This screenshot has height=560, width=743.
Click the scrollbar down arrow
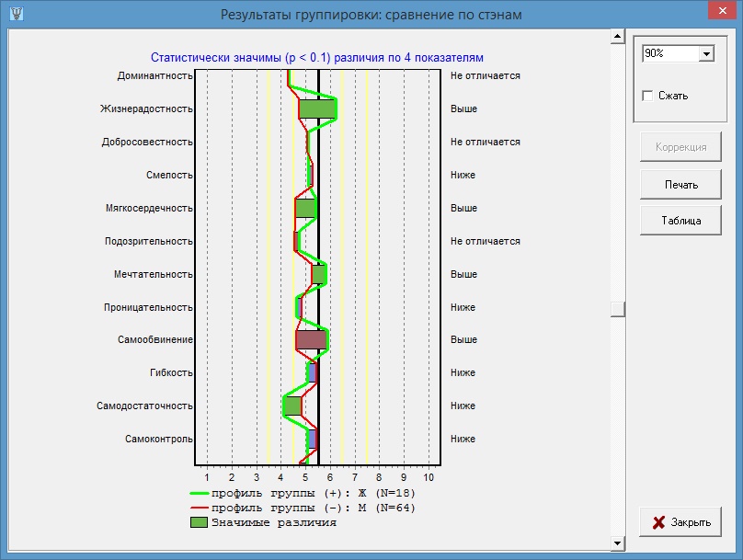[x=617, y=540]
